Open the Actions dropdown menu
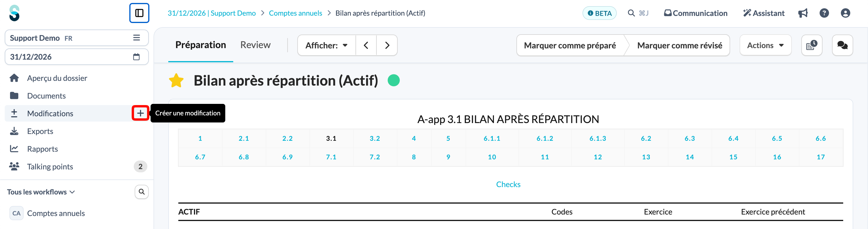Viewport: 868px width, 229px height. click(x=765, y=45)
